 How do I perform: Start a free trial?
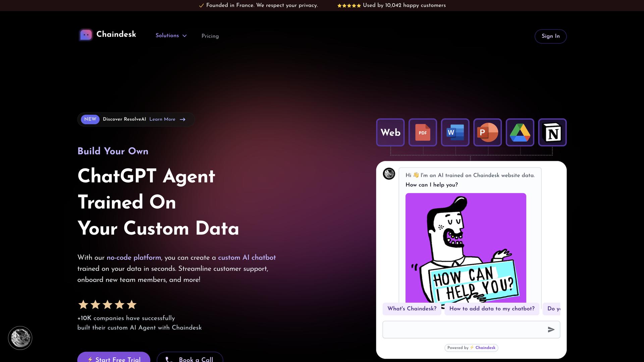tap(114, 359)
